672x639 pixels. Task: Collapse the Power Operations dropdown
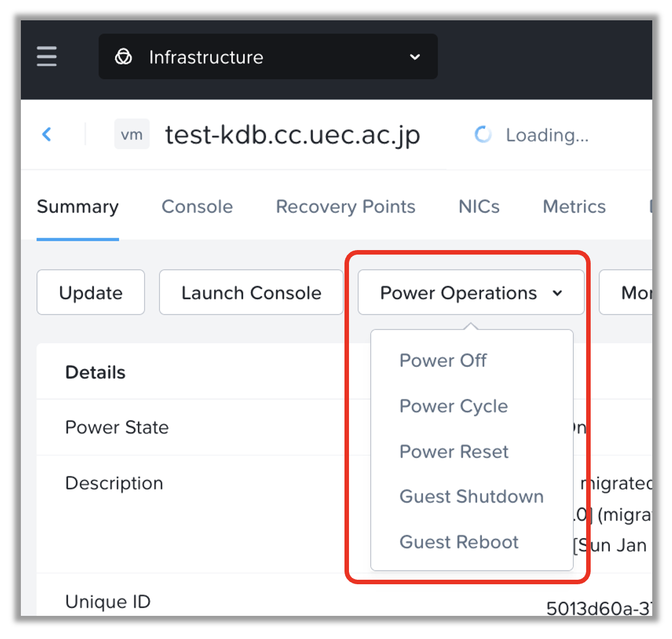[470, 293]
